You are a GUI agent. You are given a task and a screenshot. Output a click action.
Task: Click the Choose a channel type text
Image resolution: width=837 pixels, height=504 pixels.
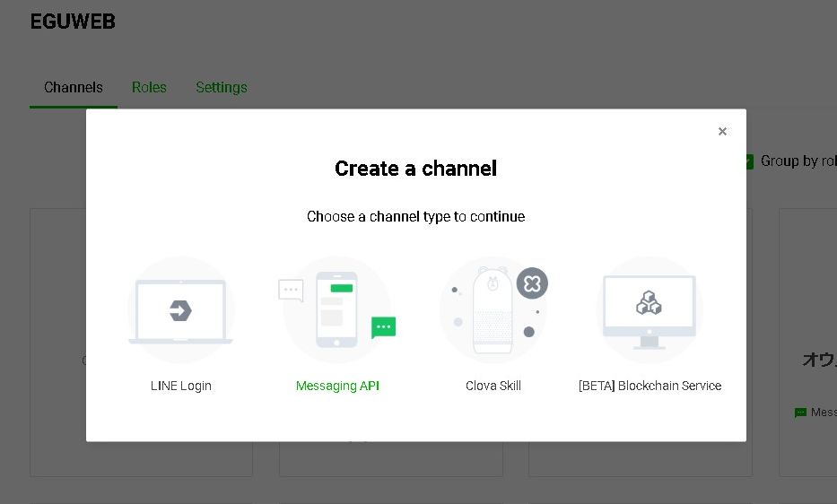pos(416,216)
